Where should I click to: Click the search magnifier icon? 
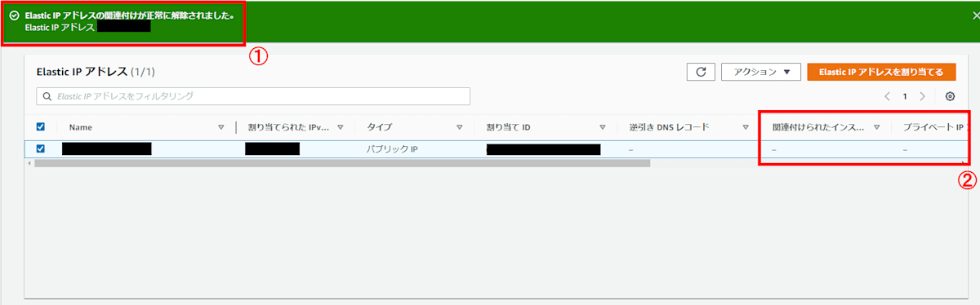coord(47,96)
